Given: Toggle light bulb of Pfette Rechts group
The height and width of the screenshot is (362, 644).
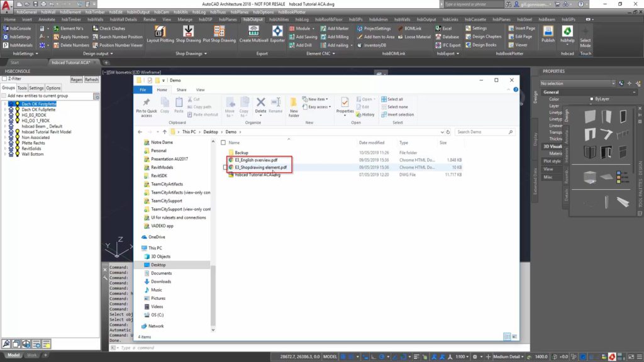Looking at the screenshot, I should 17,143.
